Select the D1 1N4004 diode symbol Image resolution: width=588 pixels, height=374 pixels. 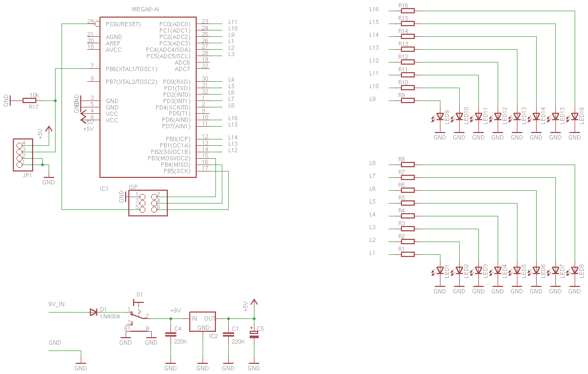point(94,312)
